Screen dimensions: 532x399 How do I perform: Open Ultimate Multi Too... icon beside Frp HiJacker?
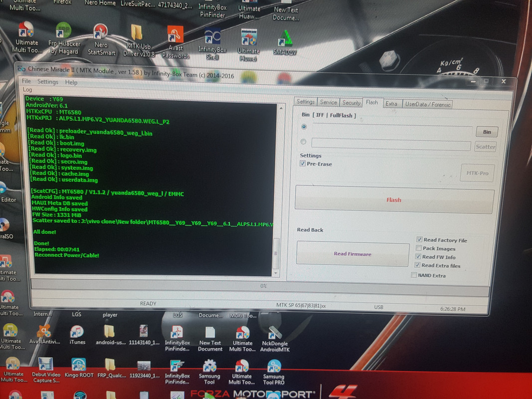[26, 36]
